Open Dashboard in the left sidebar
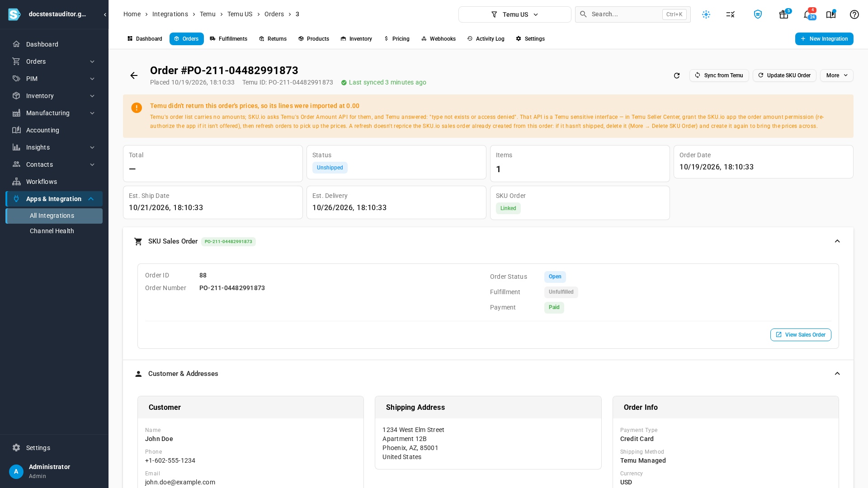The height and width of the screenshot is (488, 868). pos(54,44)
